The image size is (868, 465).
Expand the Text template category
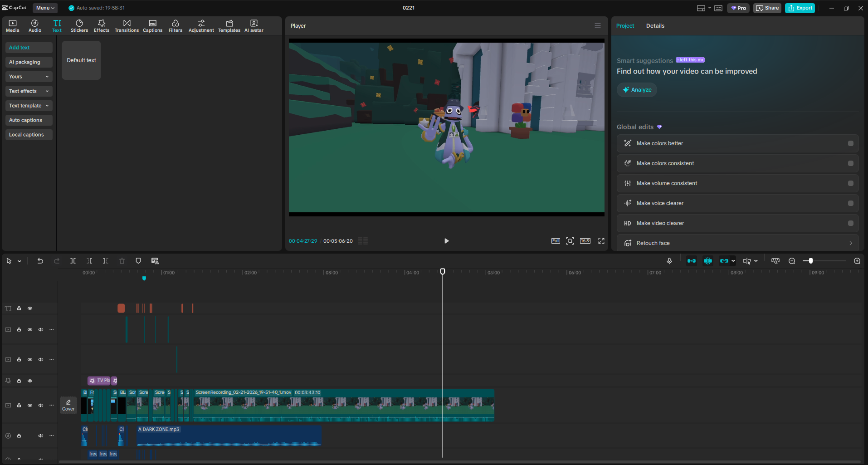coord(29,106)
